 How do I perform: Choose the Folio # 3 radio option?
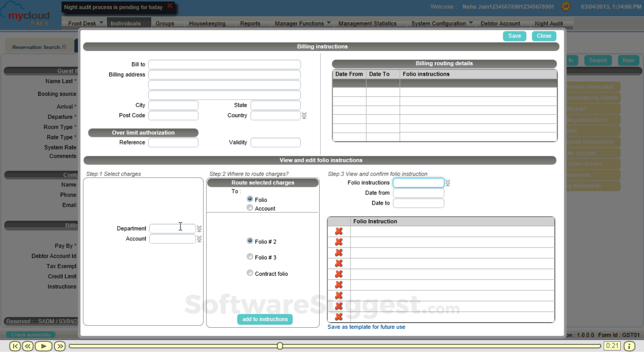250,257
